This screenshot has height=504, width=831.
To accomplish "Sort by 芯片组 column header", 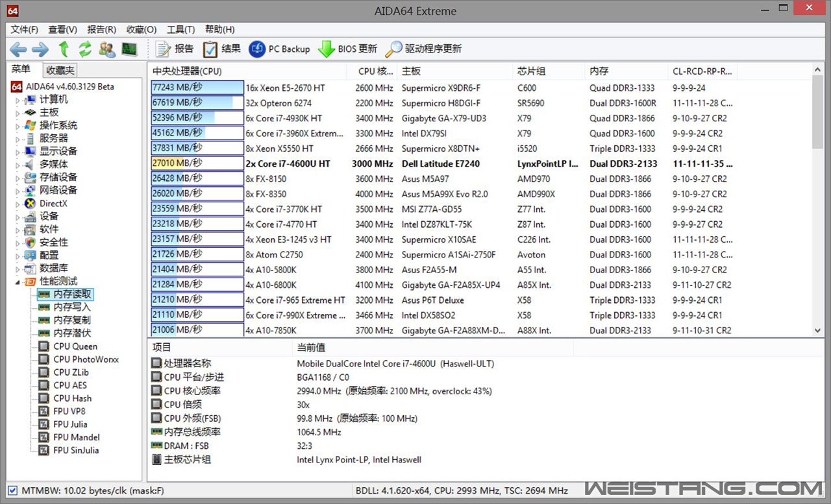I will [549, 71].
